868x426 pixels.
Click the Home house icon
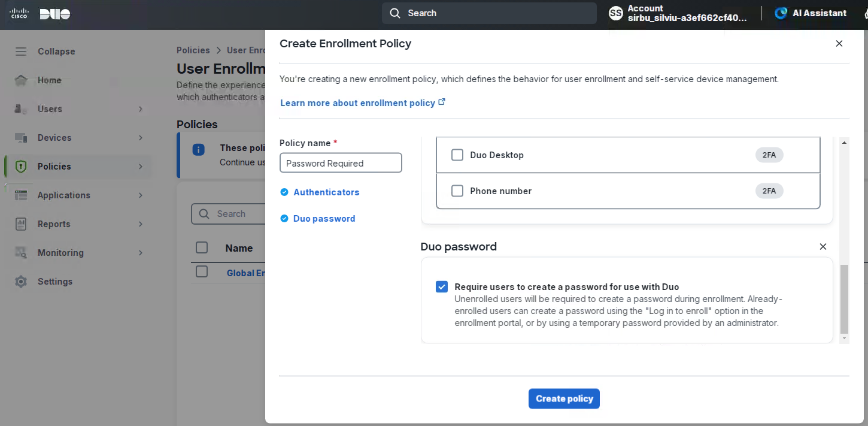click(x=21, y=80)
